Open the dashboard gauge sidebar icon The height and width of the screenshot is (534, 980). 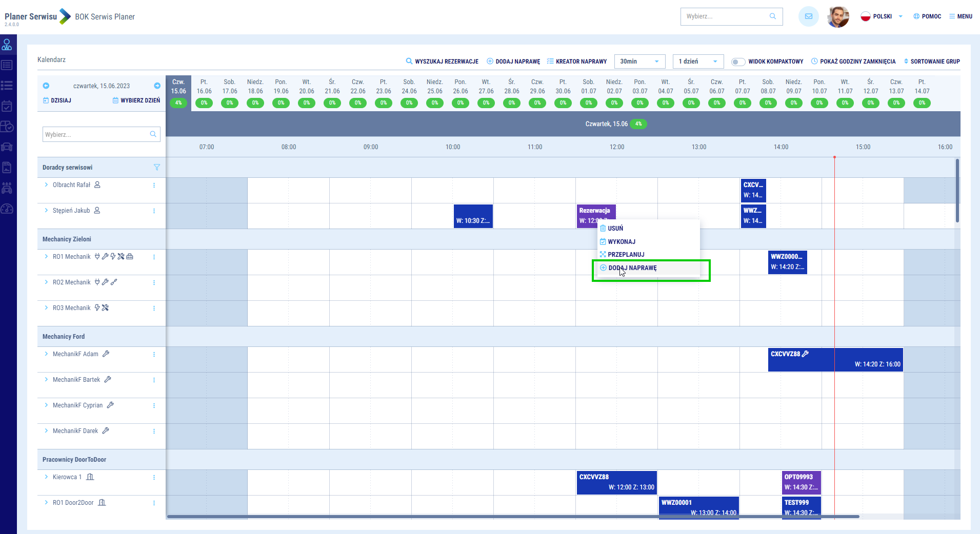coord(7,209)
